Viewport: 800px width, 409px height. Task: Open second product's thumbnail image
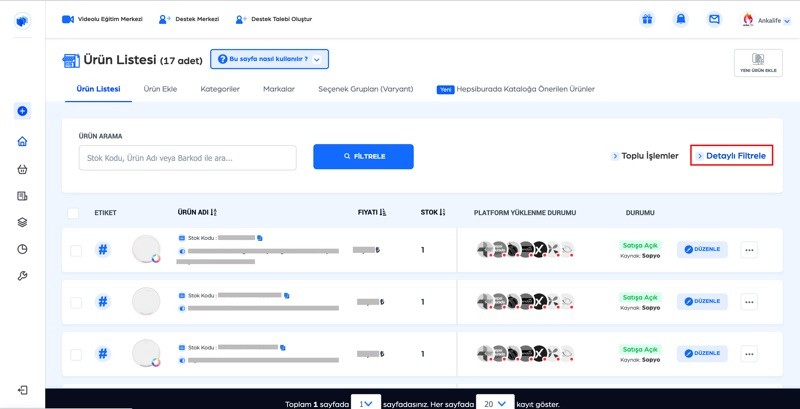[146, 301]
